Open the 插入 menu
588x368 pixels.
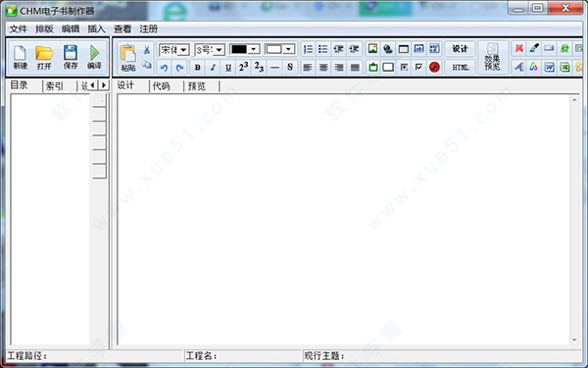click(96, 28)
